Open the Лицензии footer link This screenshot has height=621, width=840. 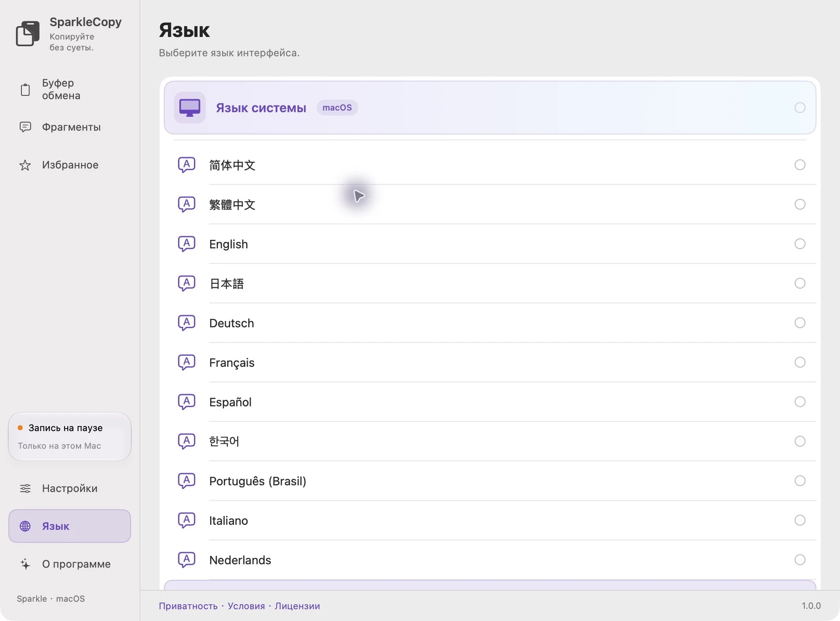(x=297, y=606)
